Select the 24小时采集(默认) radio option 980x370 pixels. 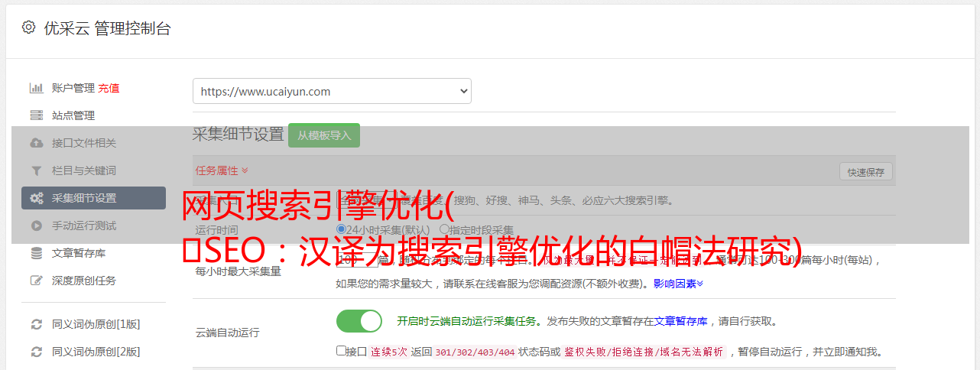pyautogui.click(x=342, y=229)
